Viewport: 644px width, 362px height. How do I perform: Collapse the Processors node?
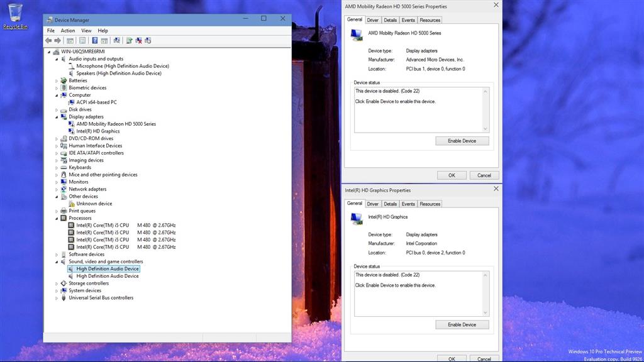point(57,218)
